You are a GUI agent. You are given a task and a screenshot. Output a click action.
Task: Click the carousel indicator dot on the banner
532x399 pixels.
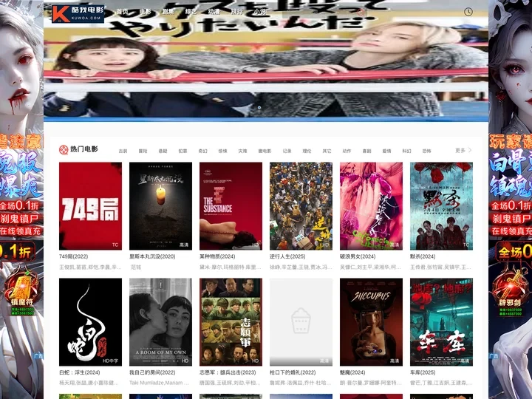click(259, 108)
